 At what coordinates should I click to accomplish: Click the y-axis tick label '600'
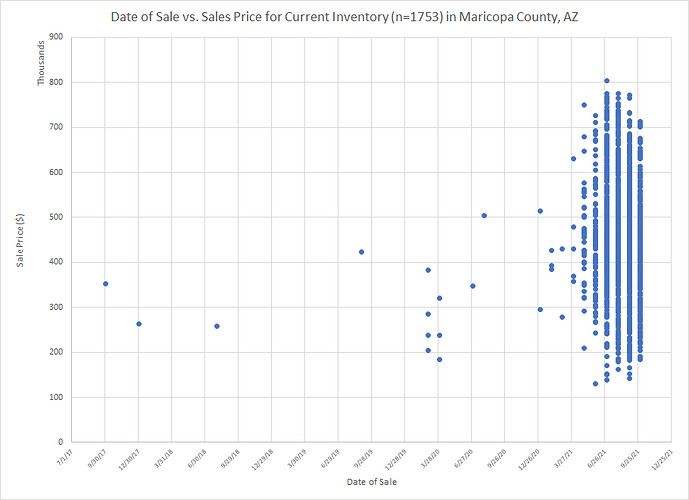tap(56, 172)
